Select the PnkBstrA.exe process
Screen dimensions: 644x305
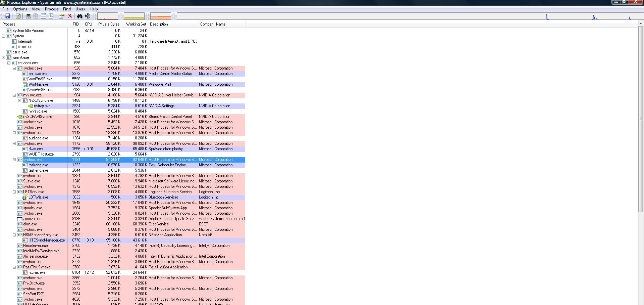122,283
